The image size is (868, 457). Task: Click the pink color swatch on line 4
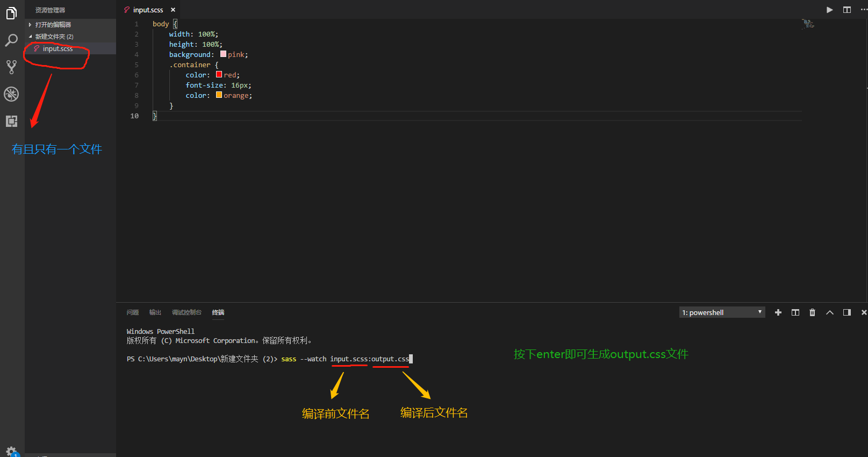click(223, 54)
